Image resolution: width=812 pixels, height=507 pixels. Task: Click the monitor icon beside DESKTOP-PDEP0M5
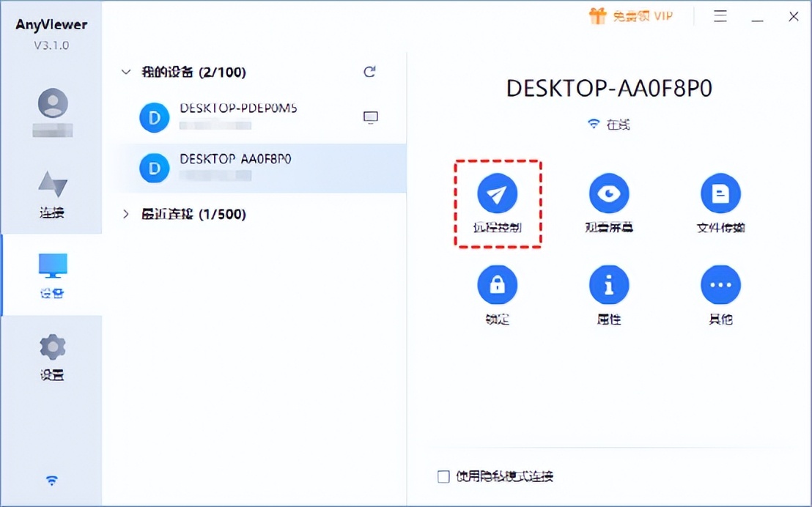[x=370, y=116]
